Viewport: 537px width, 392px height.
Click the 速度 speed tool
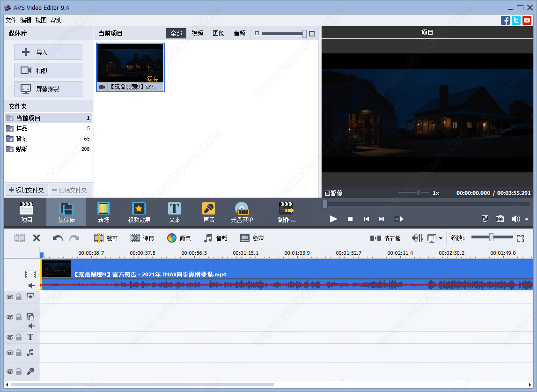coord(142,238)
